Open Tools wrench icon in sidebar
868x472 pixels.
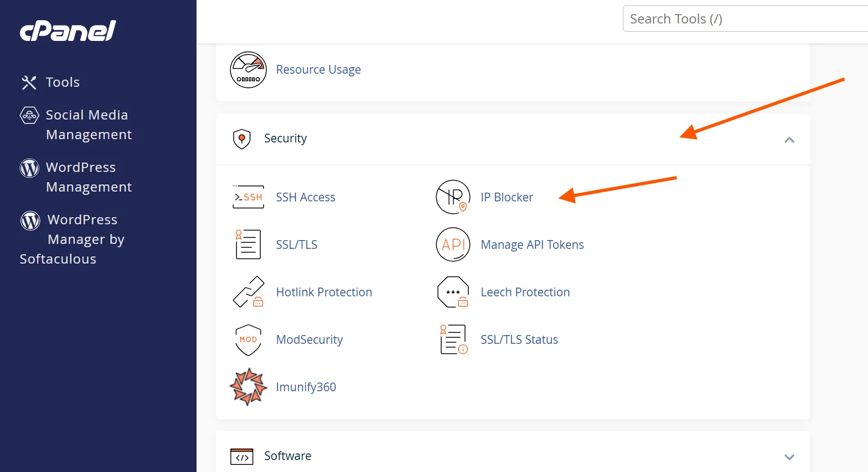[x=29, y=82]
